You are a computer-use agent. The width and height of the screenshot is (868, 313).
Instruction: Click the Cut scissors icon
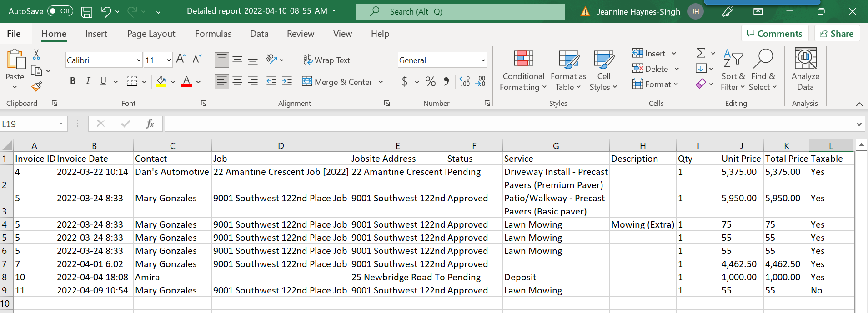click(x=36, y=55)
